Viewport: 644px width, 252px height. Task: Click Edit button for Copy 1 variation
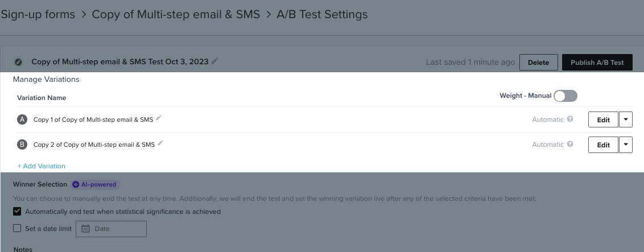(x=603, y=119)
